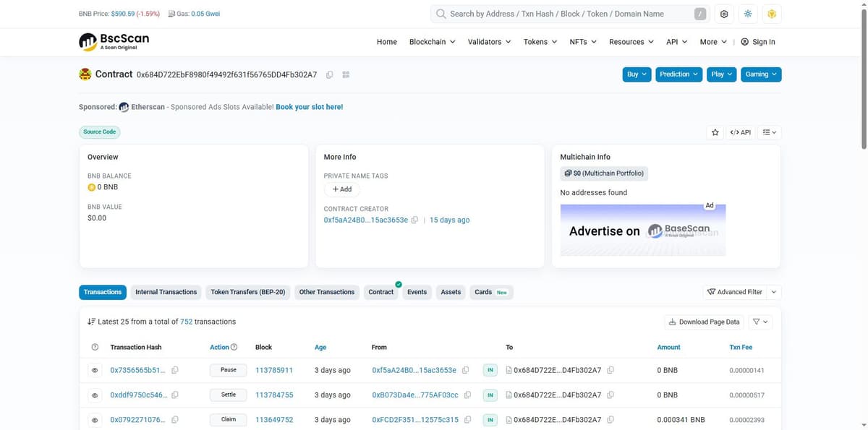The width and height of the screenshot is (868, 430).
Task: Open the Gaming dropdown
Action: pos(761,74)
